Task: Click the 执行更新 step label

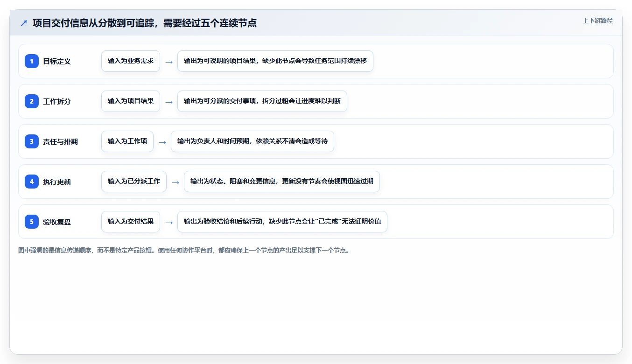Action: [x=57, y=182]
